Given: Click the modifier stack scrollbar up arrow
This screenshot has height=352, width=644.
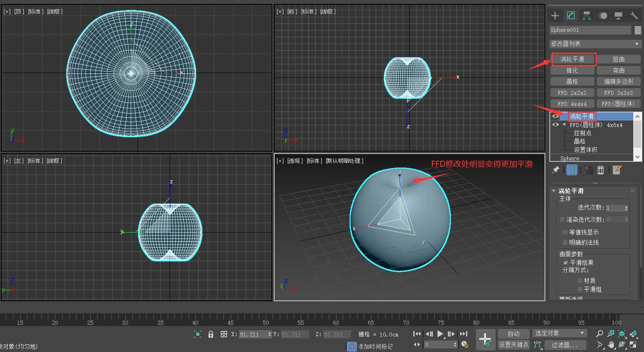Looking at the screenshot, I should click(x=638, y=116).
